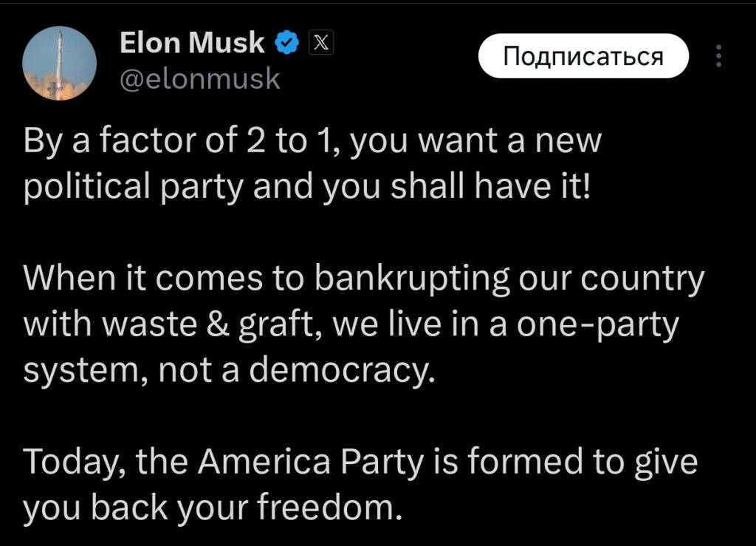Open Elon Musk's rocket profile picture

pyautogui.click(x=59, y=64)
